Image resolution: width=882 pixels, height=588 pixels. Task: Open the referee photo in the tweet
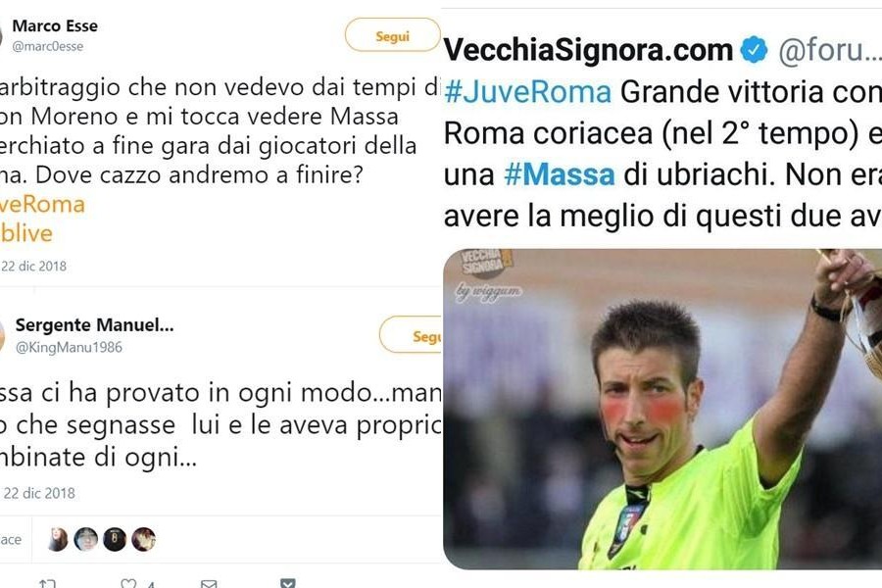coord(662,409)
